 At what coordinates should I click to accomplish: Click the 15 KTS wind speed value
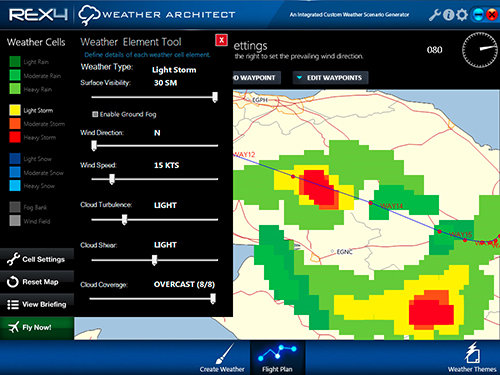[166, 165]
